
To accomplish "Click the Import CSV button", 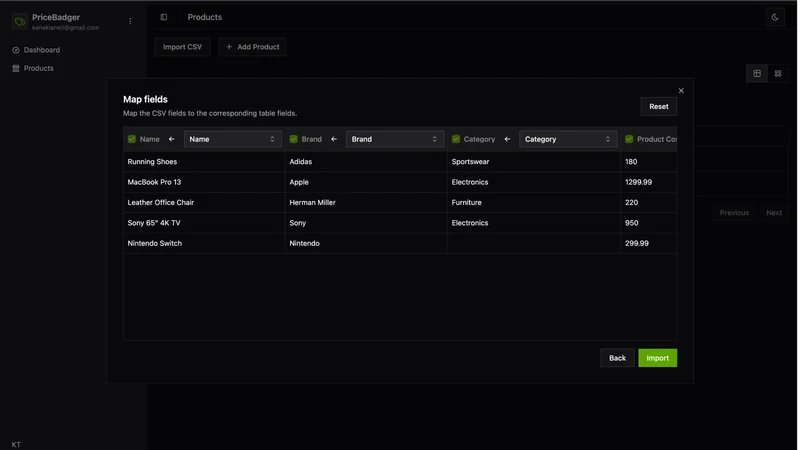I will pyautogui.click(x=182, y=47).
